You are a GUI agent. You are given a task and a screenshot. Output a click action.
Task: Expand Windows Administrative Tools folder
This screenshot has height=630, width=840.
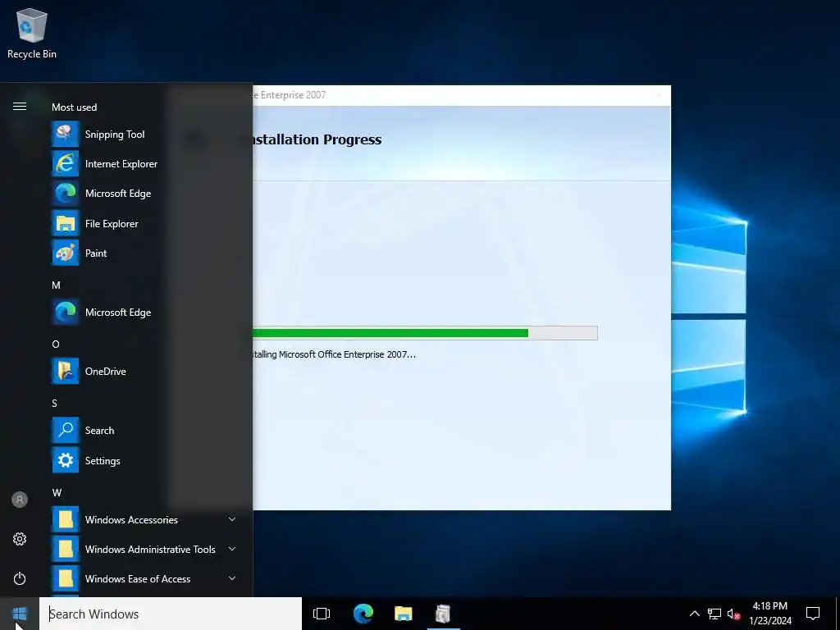pos(144,549)
